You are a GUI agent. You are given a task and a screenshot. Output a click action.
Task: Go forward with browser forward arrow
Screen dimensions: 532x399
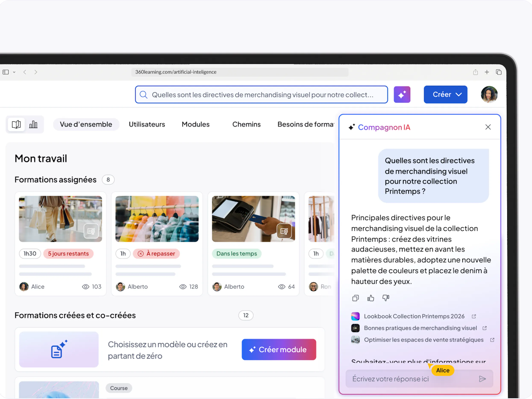click(36, 72)
